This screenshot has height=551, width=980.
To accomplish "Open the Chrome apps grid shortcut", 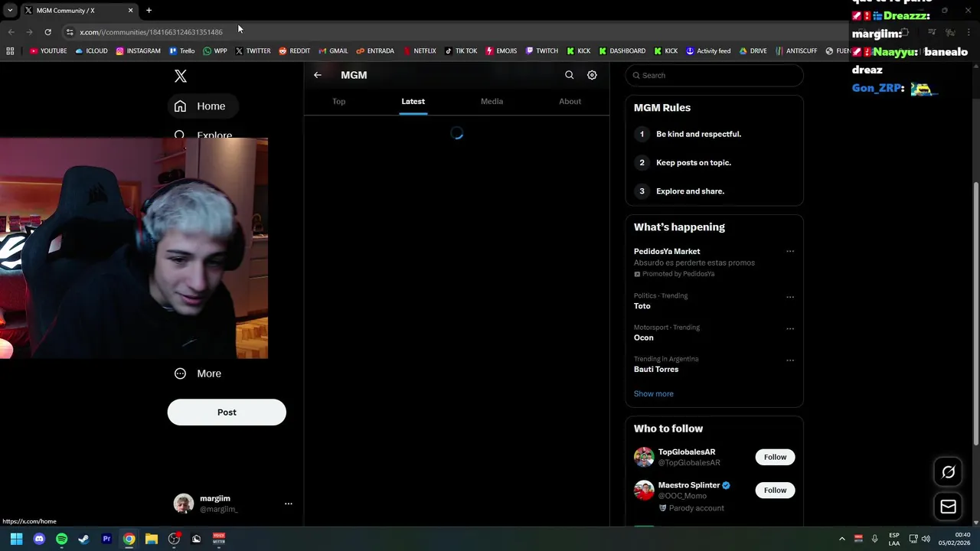I will [x=10, y=51].
